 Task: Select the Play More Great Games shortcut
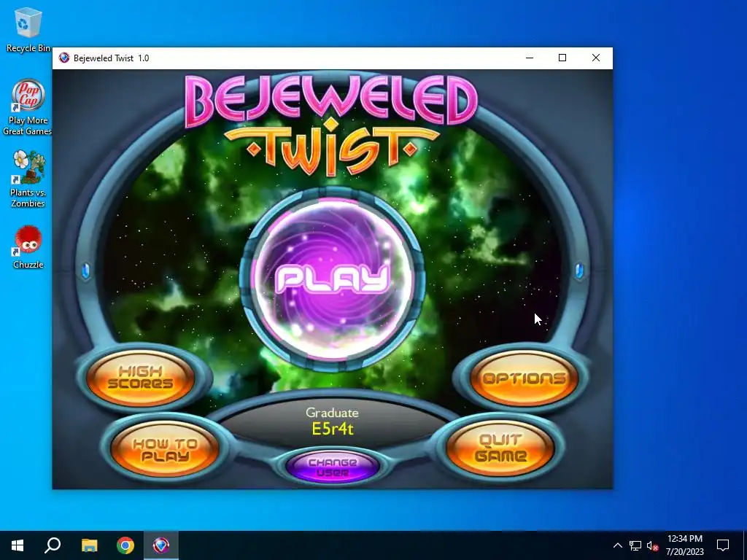pyautogui.click(x=28, y=107)
